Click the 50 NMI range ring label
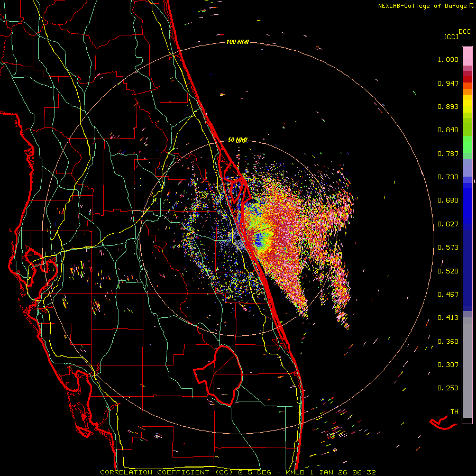476x476 pixels. [x=237, y=140]
